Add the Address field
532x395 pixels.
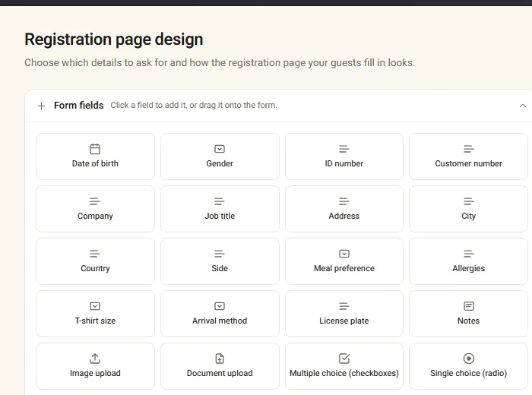pos(344,209)
